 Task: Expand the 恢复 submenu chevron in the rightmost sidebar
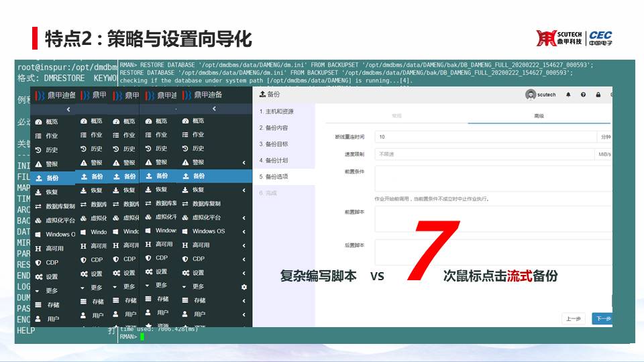(244, 190)
